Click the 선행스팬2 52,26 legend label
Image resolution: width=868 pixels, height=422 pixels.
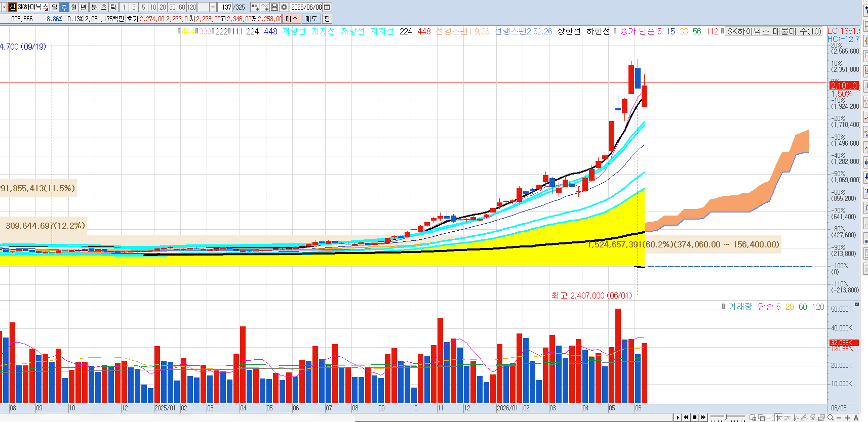pyautogui.click(x=523, y=31)
